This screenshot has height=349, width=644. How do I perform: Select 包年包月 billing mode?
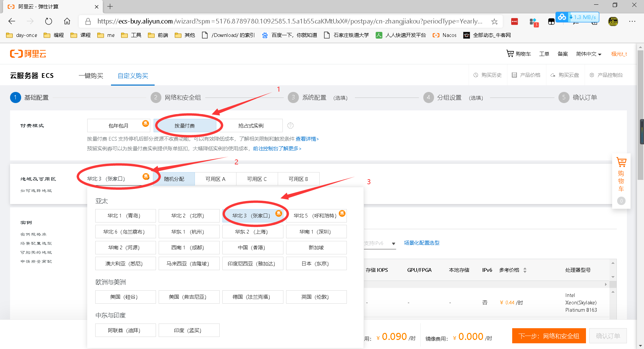tap(118, 126)
